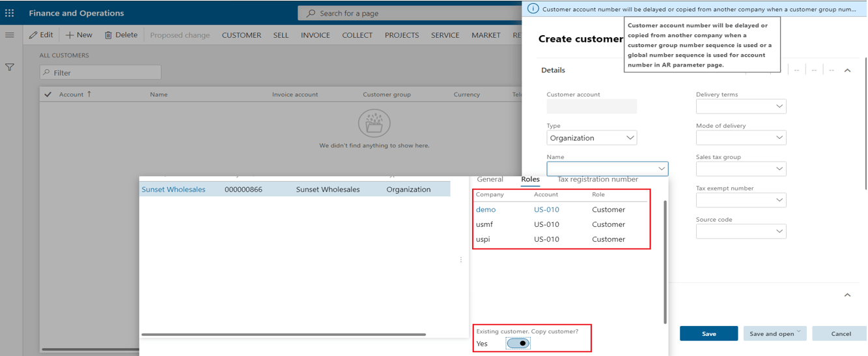
Task: Click the Search for a page box
Action: click(410, 13)
